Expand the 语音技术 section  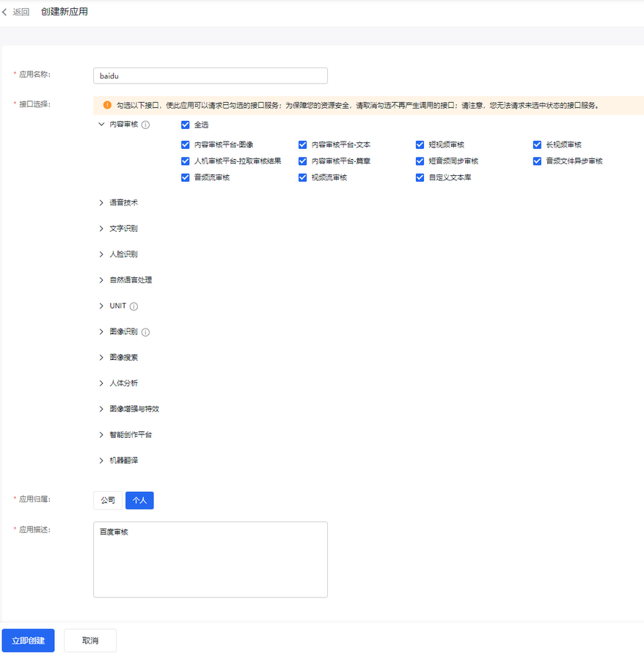(x=101, y=202)
